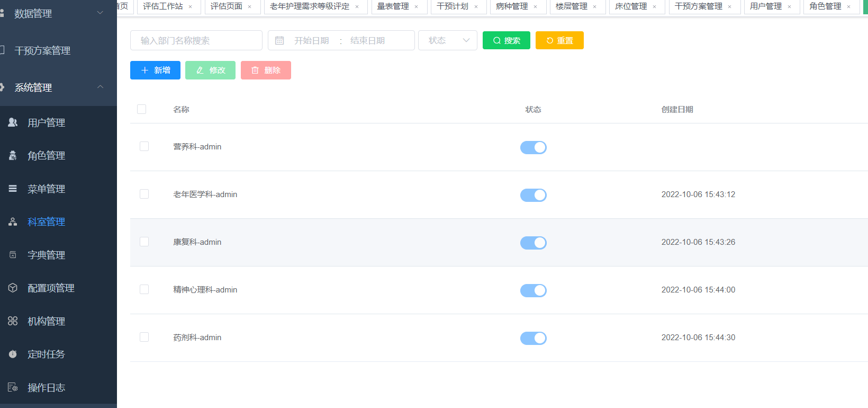This screenshot has height=408, width=868.
Task: Click the 修改 edit button
Action: (x=210, y=70)
